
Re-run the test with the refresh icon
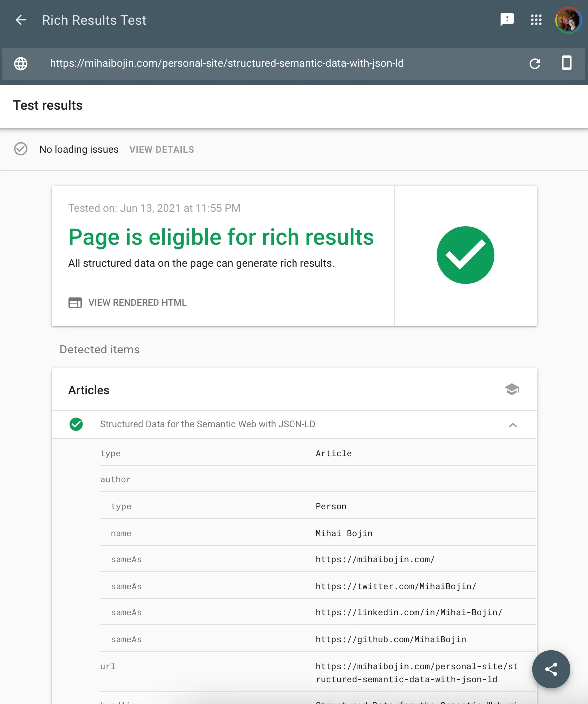point(535,64)
